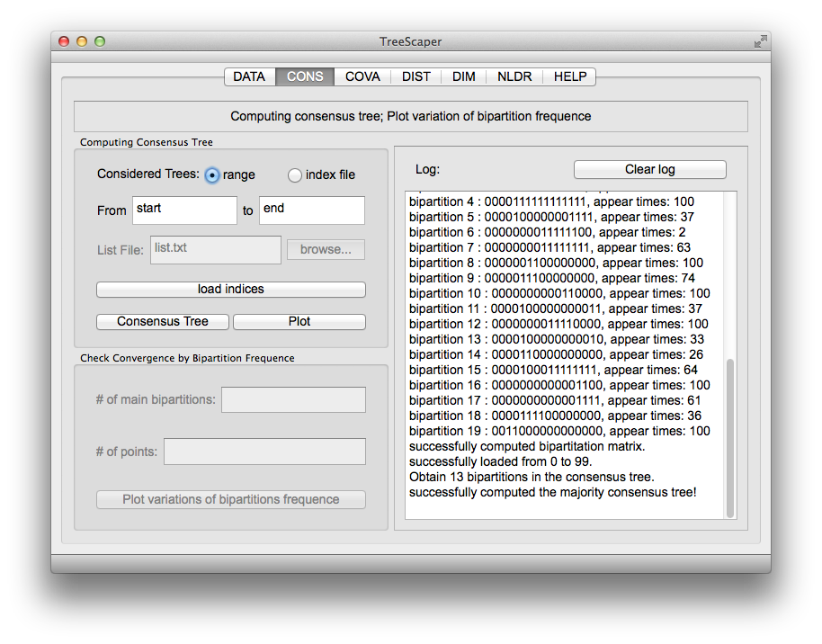Click the From start input field
822x644 pixels.
pyautogui.click(x=184, y=210)
